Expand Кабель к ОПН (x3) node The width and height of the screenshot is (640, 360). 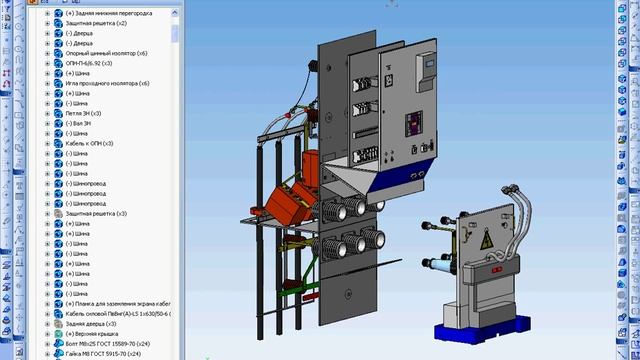pyautogui.click(x=47, y=144)
